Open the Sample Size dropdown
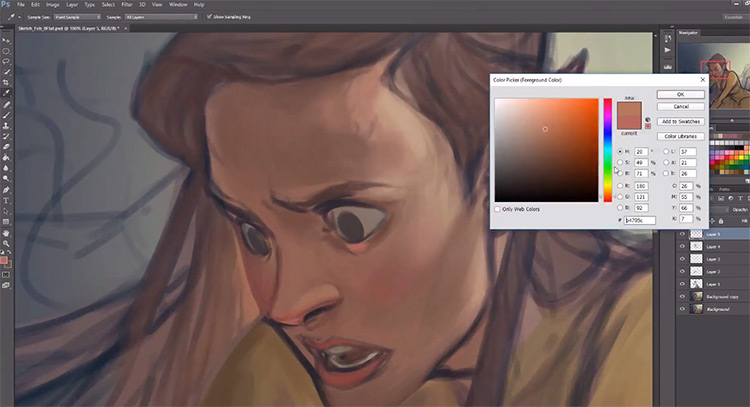This screenshot has height=407, width=750. [x=77, y=17]
